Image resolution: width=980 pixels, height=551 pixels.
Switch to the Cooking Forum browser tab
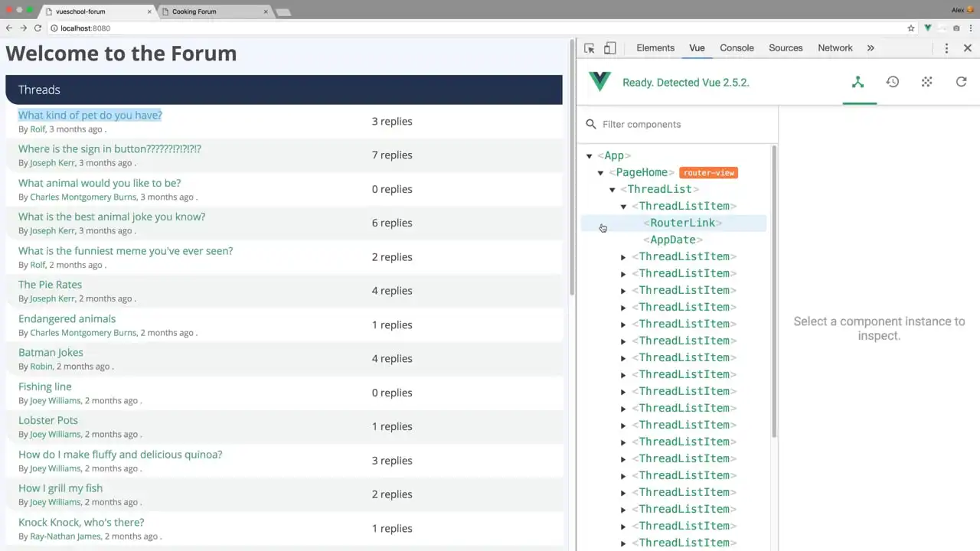click(x=214, y=11)
